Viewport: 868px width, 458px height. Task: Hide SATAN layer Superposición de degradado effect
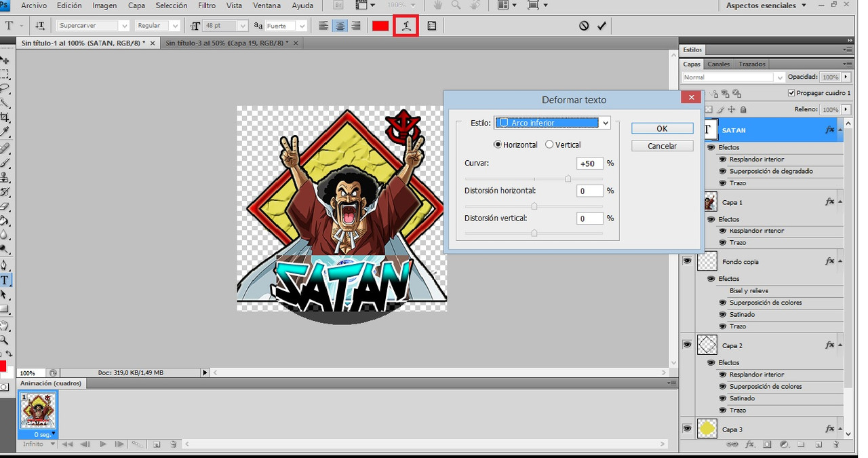point(722,171)
